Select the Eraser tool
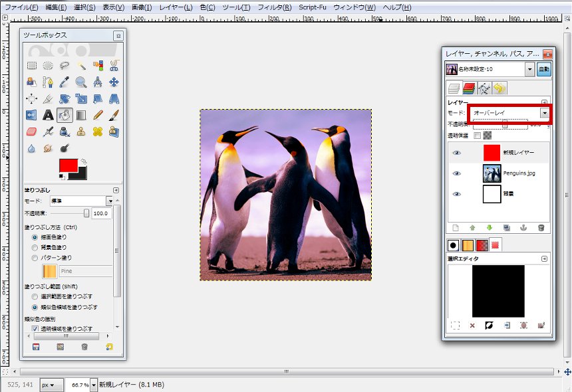The height and width of the screenshot is (392, 572). (32, 132)
